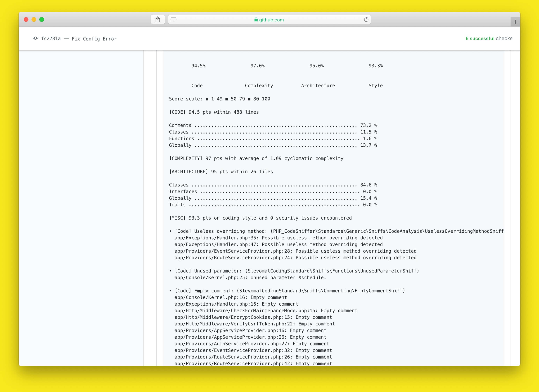Image resolution: width=539 pixels, height=392 pixels.
Task: Toggle the red close window control
Action: coord(26,19)
